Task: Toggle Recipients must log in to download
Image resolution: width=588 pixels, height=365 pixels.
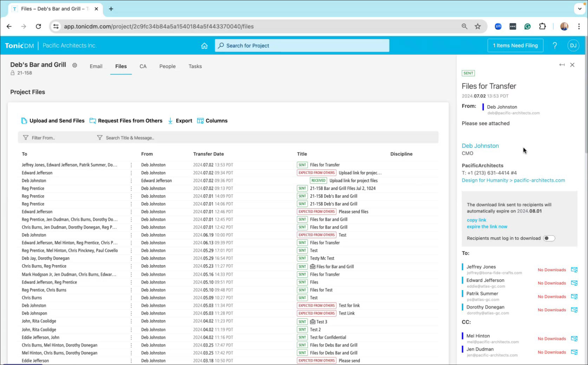Action: click(549, 238)
